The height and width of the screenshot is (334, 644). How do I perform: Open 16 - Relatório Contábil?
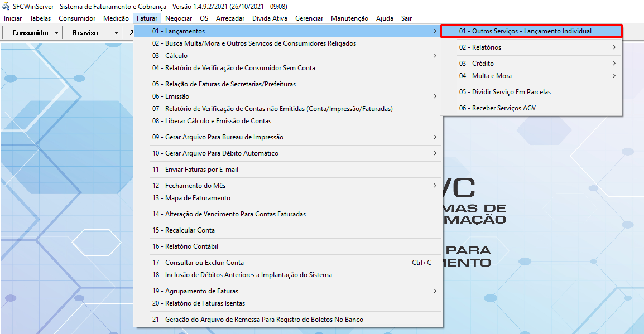[191, 246]
